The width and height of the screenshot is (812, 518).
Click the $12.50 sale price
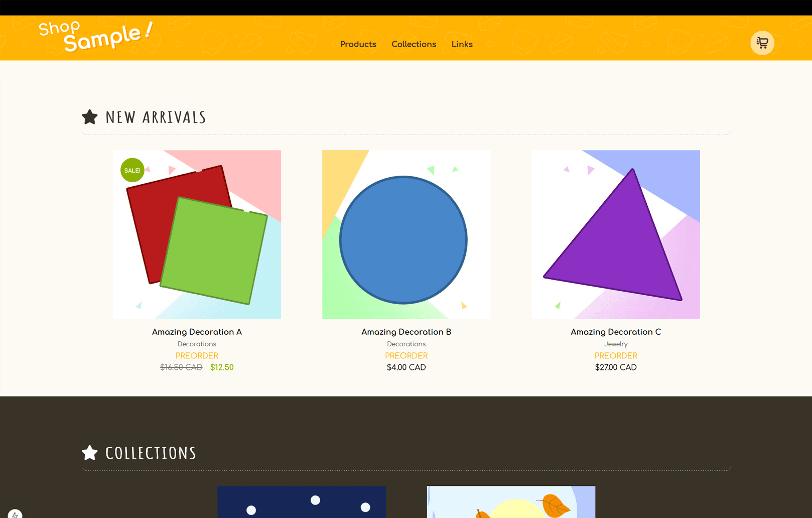[222, 367]
